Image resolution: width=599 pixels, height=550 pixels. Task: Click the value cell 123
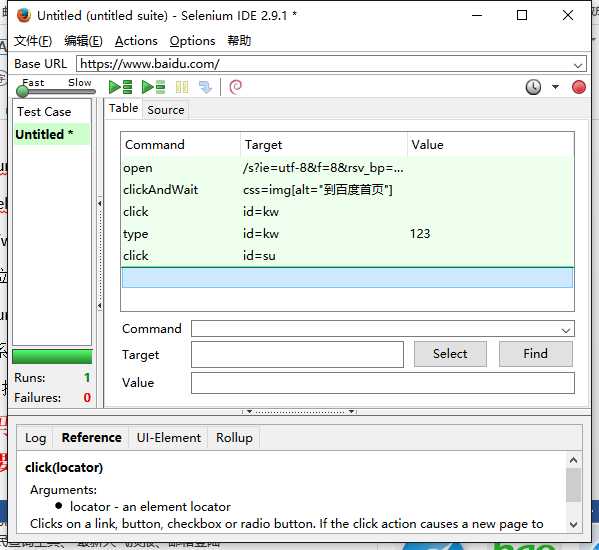coord(420,234)
